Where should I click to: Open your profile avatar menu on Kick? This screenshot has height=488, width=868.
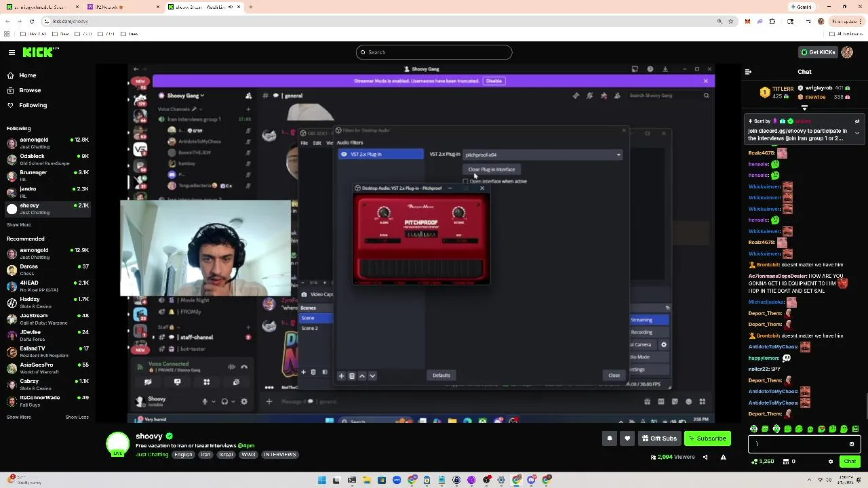[847, 52]
